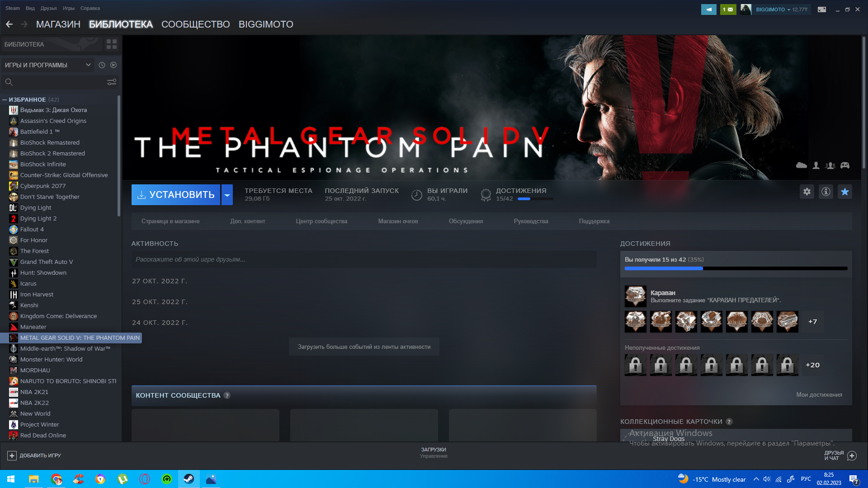The height and width of the screenshot is (488, 868).
Task: Toggle favorite star for the game
Action: [x=845, y=192]
